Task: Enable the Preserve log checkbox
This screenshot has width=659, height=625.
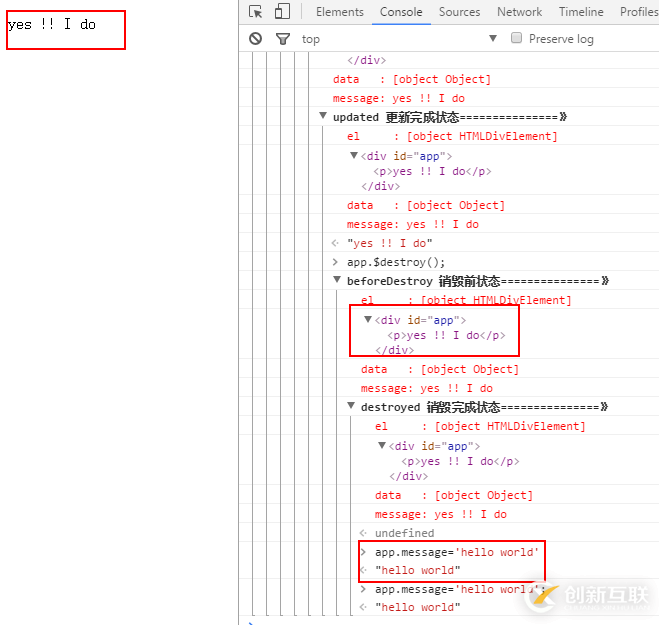Action: [x=517, y=38]
